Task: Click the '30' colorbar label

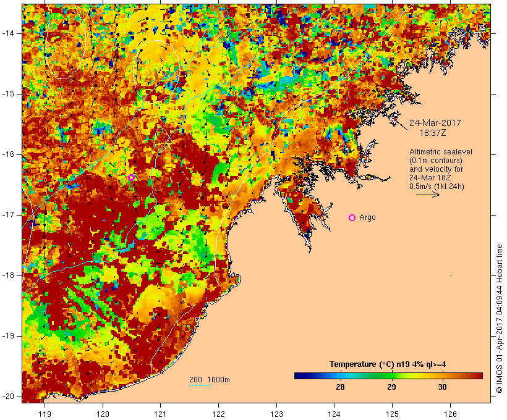Action: click(442, 387)
